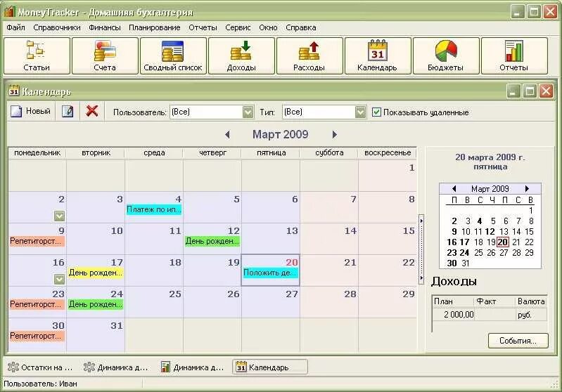Viewport: 562px width, 392px height.
Task: Pick day 20 in mini calendar
Action: click(502, 242)
